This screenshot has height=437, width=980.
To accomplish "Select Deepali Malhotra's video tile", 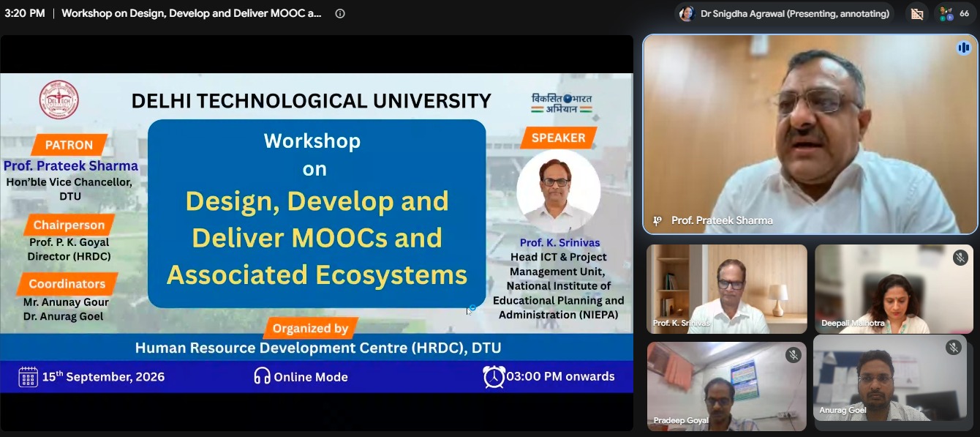I will pos(894,289).
